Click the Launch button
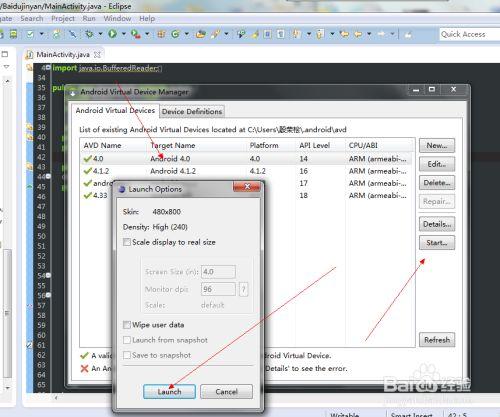This screenshot has width=500, height=417. (169, 392)
